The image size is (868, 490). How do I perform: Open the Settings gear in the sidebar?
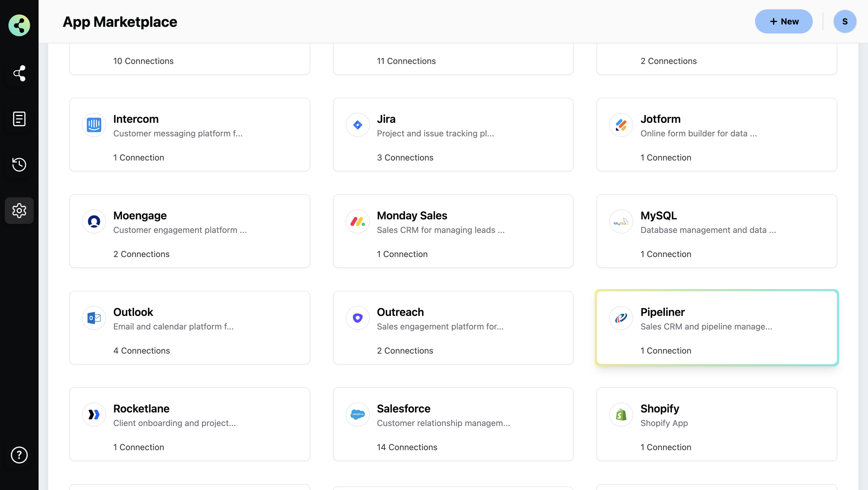pos(19,210)
